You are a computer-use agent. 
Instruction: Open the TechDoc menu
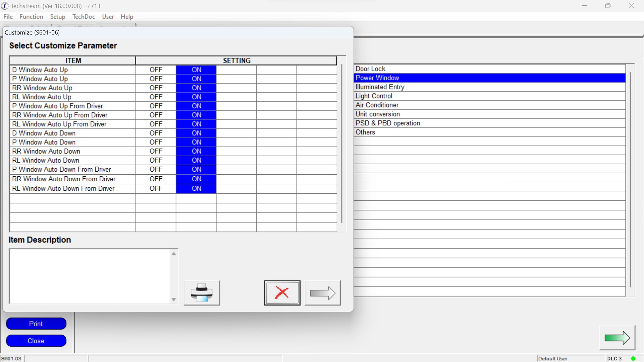84,17
